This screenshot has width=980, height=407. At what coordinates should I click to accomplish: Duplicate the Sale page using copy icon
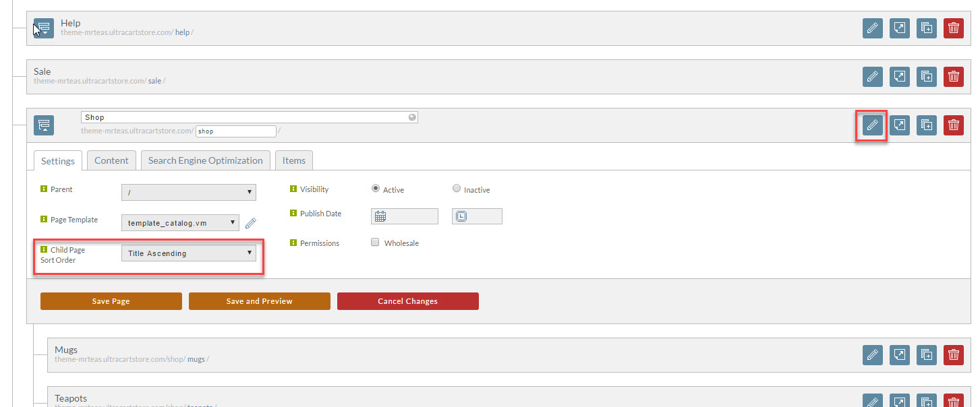pos(927,77)
